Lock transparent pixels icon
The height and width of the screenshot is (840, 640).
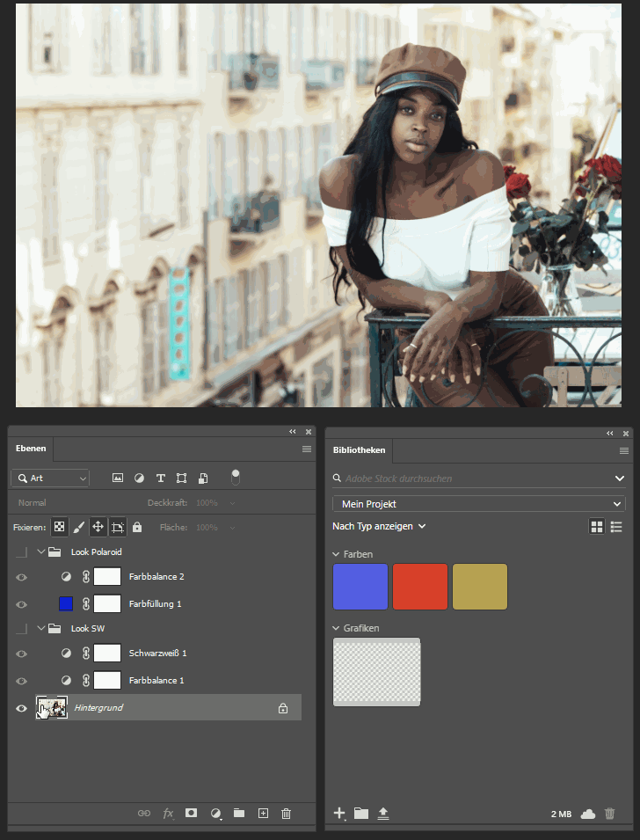click(x=59, y=527)
